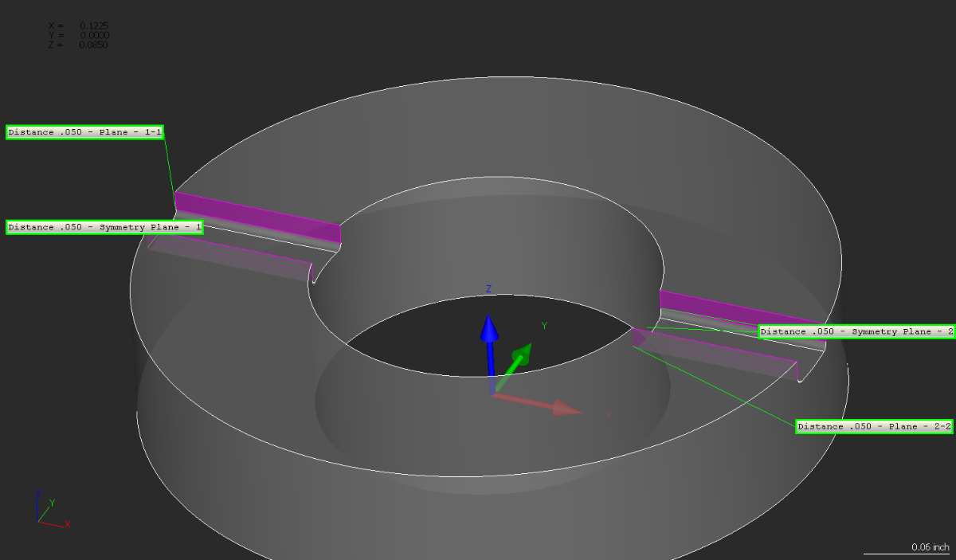956x560 pixels.
Task: Click the green Y letter beside the axis arrow
Action: (x=544, y=325)
